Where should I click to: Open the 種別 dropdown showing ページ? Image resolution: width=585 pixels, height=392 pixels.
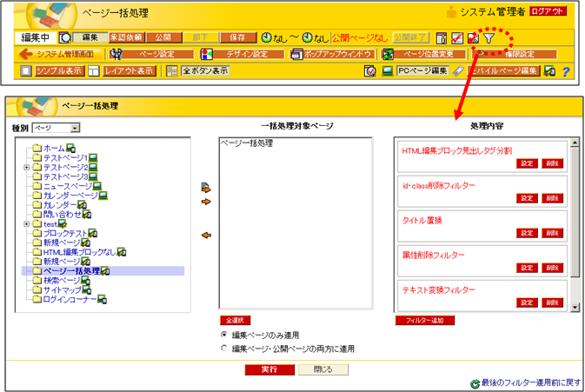pyautogui.click(x=56, y=128)
